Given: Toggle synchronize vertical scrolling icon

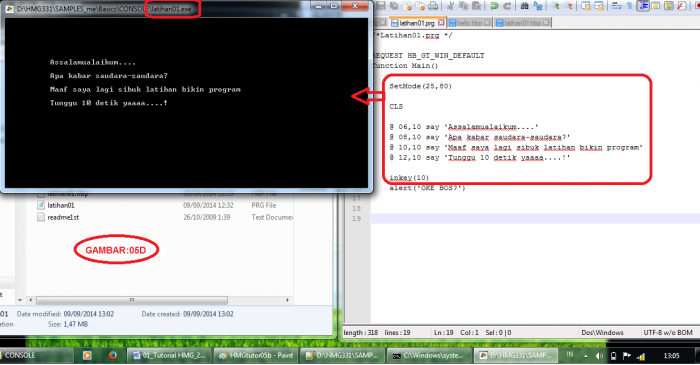Looking at the screenshot, I should 586,6.
